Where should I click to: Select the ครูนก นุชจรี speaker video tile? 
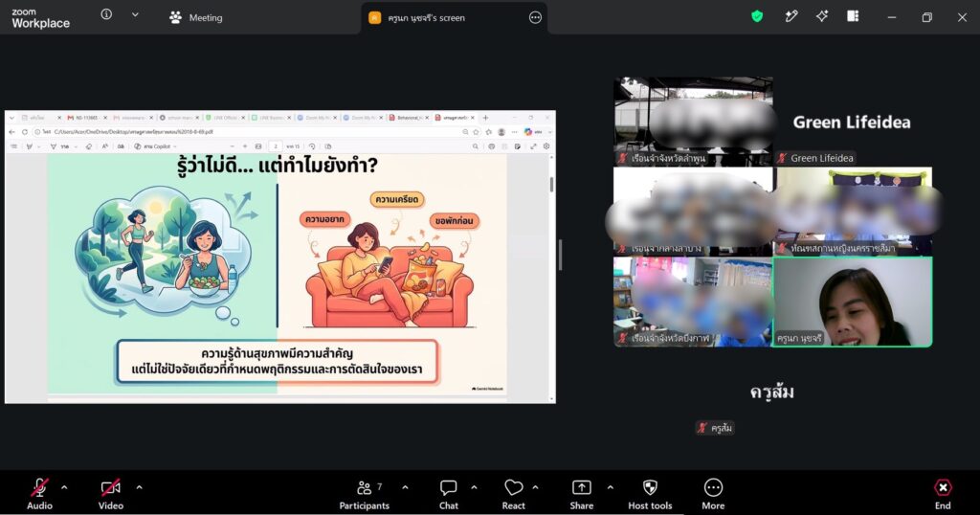[853, 302]
